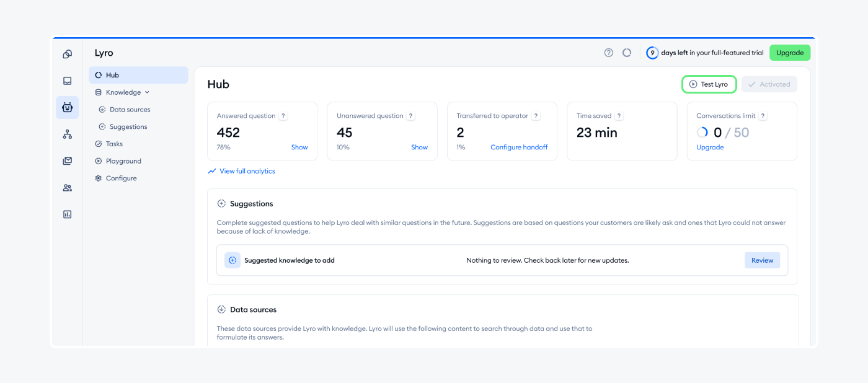Select the Lyro chatbot robot icon

point(67,107)
